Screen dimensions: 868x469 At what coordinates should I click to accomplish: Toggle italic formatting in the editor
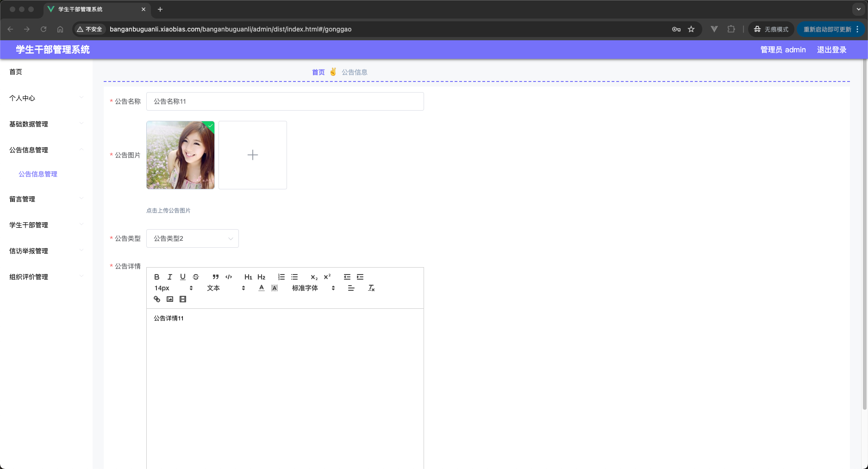170,277
